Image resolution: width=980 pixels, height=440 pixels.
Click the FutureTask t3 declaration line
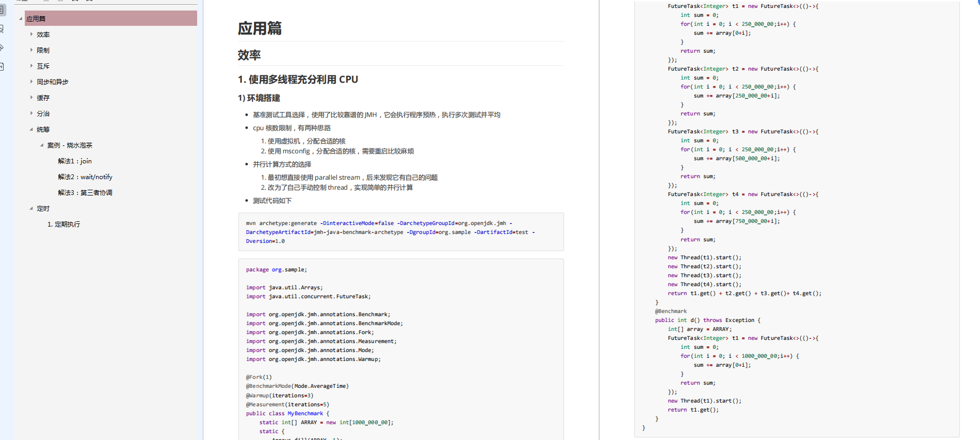click(743, 131)
